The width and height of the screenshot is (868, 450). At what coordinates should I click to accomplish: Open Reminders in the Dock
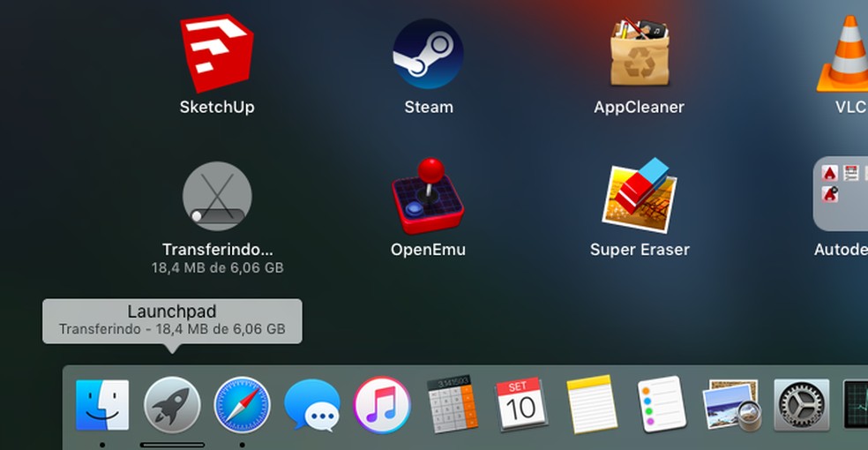click(x=662, y=404)
